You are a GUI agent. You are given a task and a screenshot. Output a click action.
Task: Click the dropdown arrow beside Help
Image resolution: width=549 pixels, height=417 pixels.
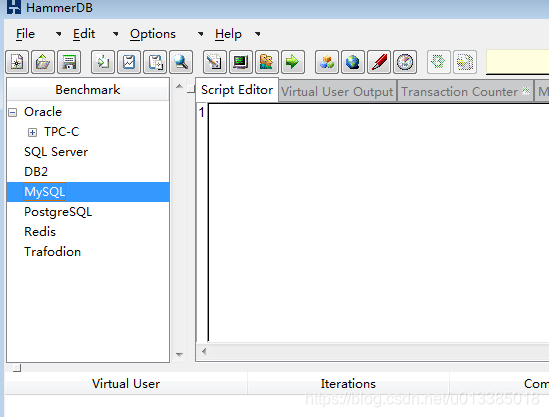coord(258,34)
